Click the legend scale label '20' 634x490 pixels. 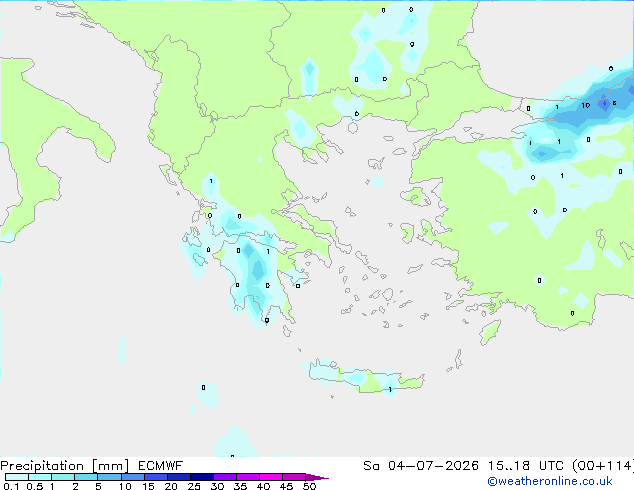171,486
